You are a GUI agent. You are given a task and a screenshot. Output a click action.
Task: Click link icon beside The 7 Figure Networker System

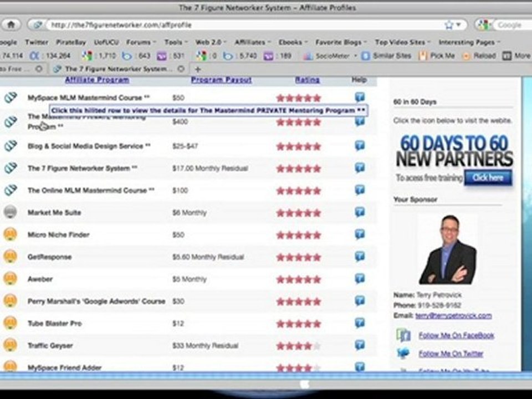(x=11, y=168)
